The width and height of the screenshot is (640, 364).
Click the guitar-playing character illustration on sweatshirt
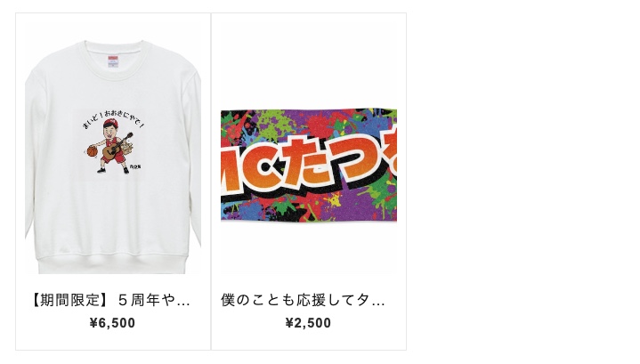[110, 147]
